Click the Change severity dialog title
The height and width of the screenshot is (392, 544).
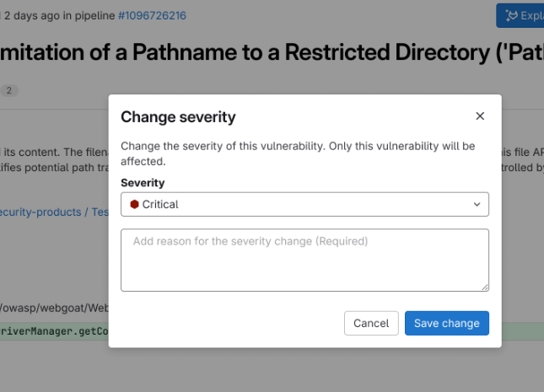coord(178,116)
